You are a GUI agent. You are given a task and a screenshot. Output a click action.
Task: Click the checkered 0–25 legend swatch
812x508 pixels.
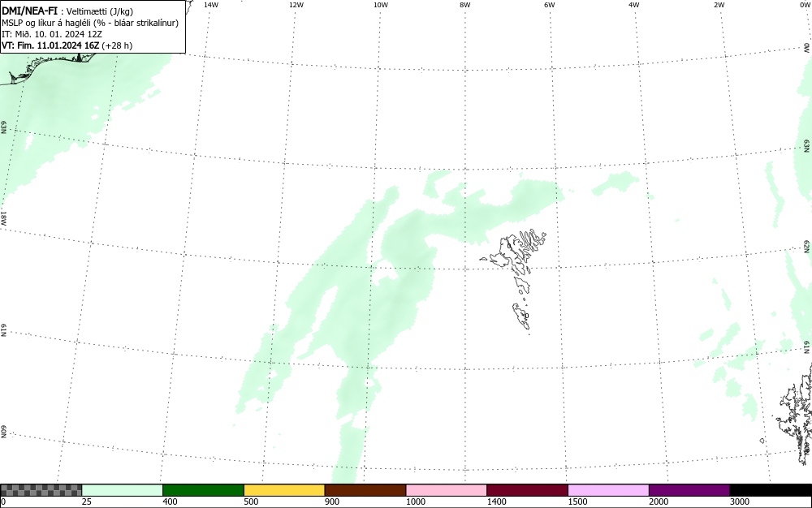41,490
